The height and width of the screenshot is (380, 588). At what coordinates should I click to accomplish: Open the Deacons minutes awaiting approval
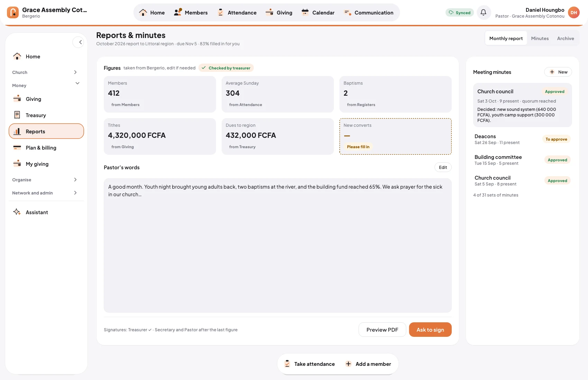pos(522,139)
